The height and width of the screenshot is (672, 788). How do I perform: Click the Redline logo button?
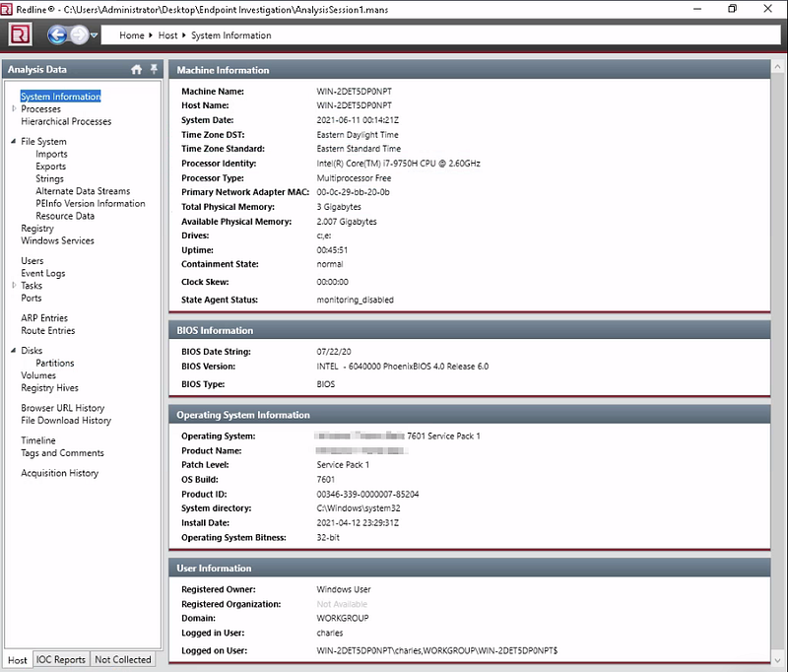[x=20, y=34]
